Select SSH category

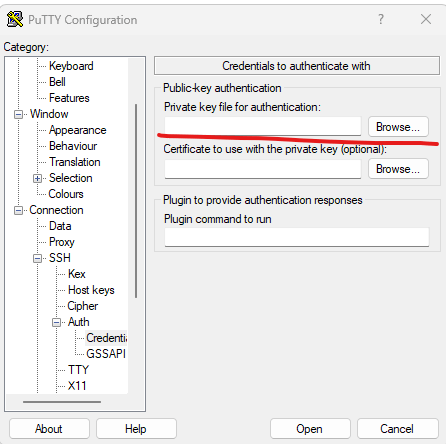click(60, 258)
